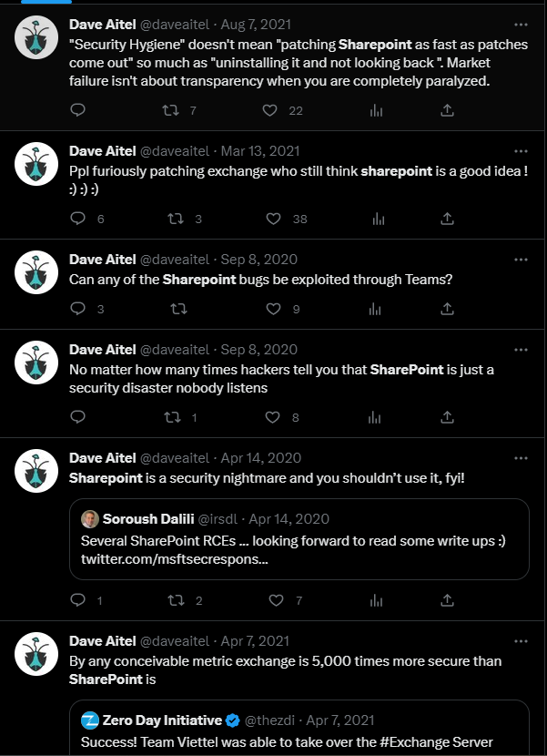Viewport: 547px width, 756px height.
Task: Retweet the "Security Hygiene" tweet
Action: click(170, 110)
